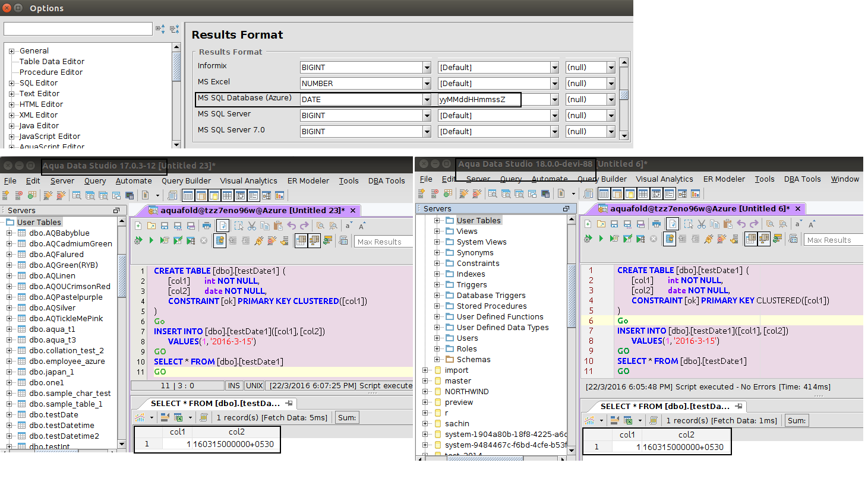Pin the SELECT results tab in Untitled 23
The height and width of the screenshot is (485, 868).
pos(289,403)
